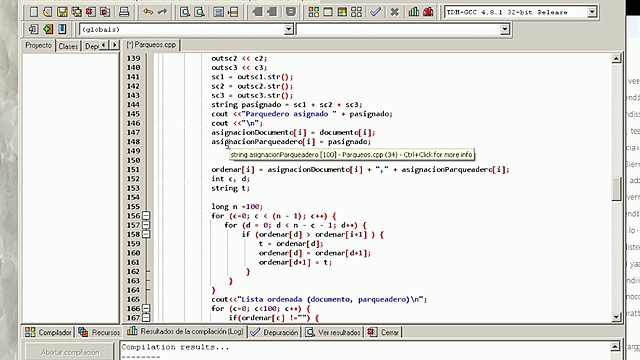This screenshot has width=640, height=360.
Task: Click the New file toolbar icon
Action: click(33, 12)
